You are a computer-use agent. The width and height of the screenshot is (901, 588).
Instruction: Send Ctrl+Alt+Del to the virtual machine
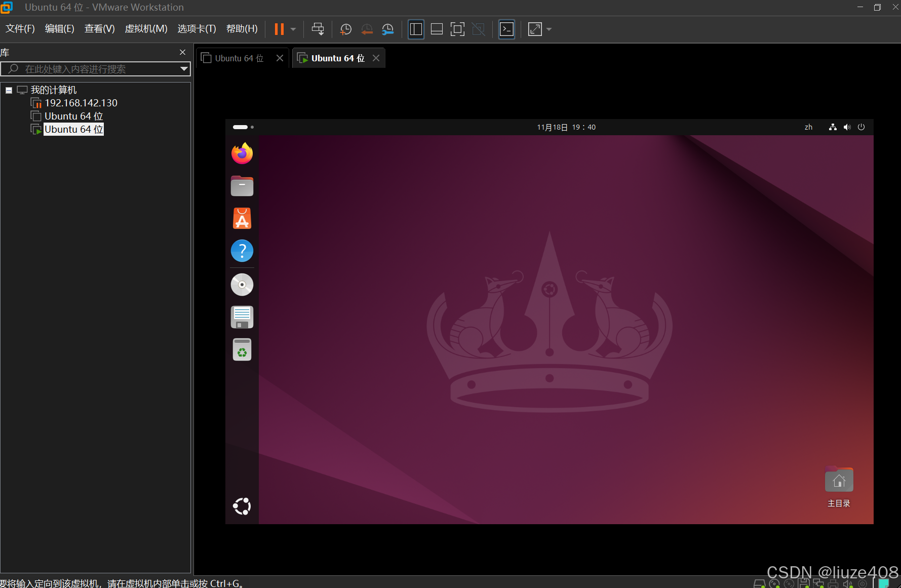(x=318, y=29)
